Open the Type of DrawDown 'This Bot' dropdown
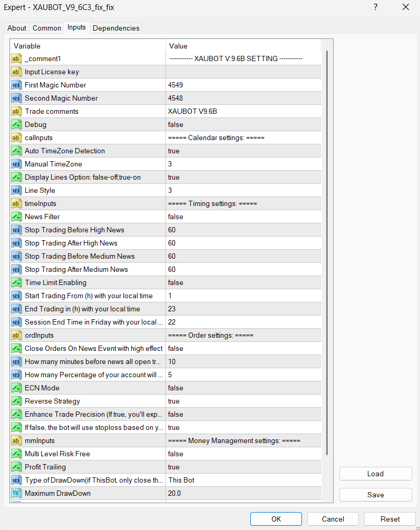Viewport: 420px width, 530px height. pos(243,480)
